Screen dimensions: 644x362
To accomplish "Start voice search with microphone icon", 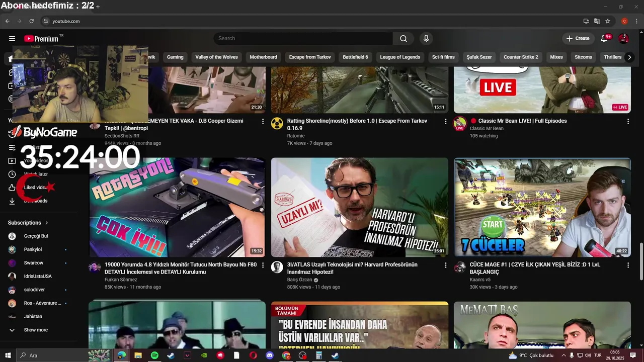I will tap(426, 39).
